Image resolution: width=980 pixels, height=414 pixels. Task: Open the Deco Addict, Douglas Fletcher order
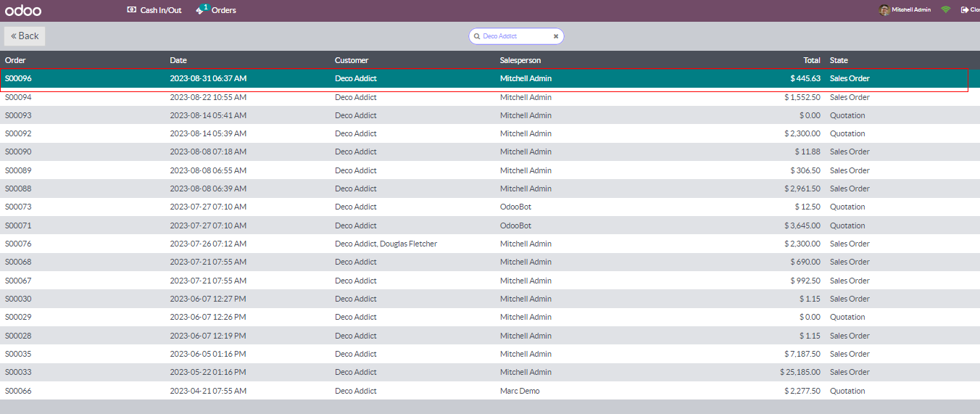[386, 244]
